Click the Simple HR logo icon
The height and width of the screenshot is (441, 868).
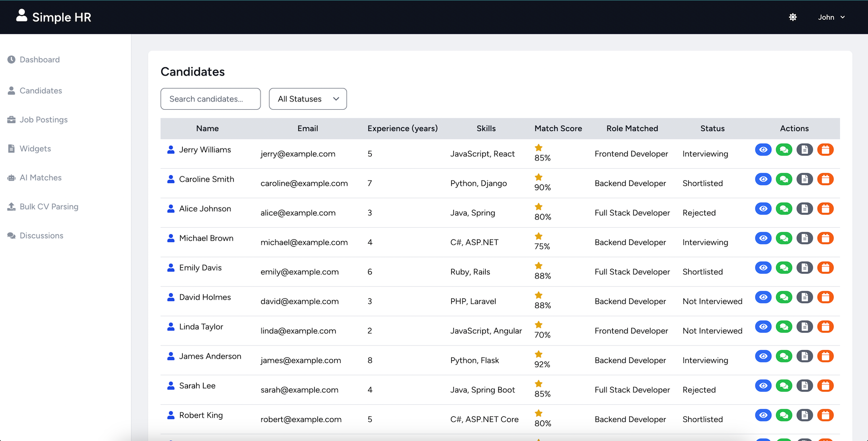coord(22,16)
